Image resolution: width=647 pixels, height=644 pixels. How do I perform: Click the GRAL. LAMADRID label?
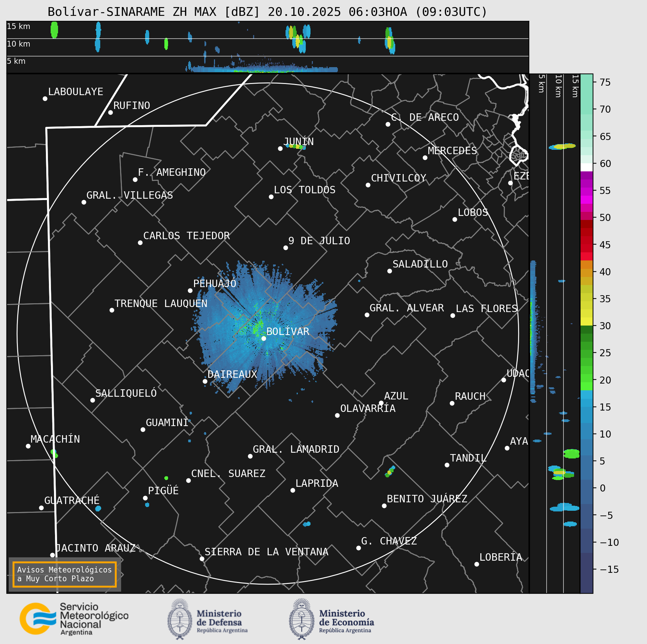(x=296, y=449)
